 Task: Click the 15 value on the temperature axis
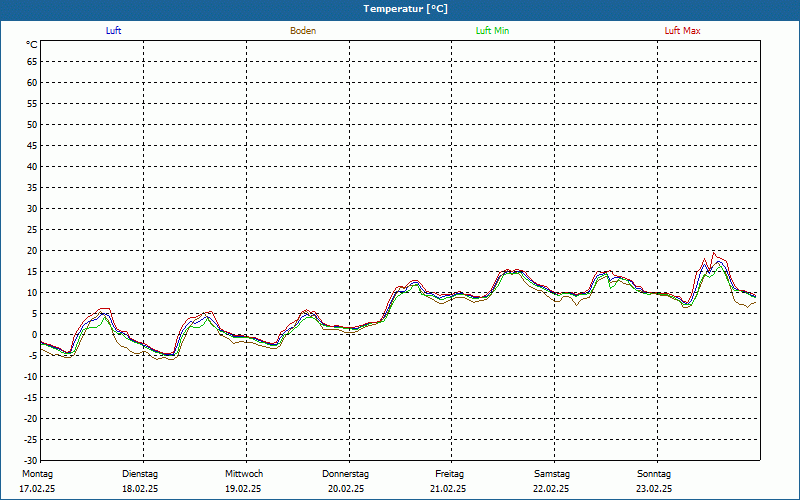pyautogui.click(x=32, y=271)
